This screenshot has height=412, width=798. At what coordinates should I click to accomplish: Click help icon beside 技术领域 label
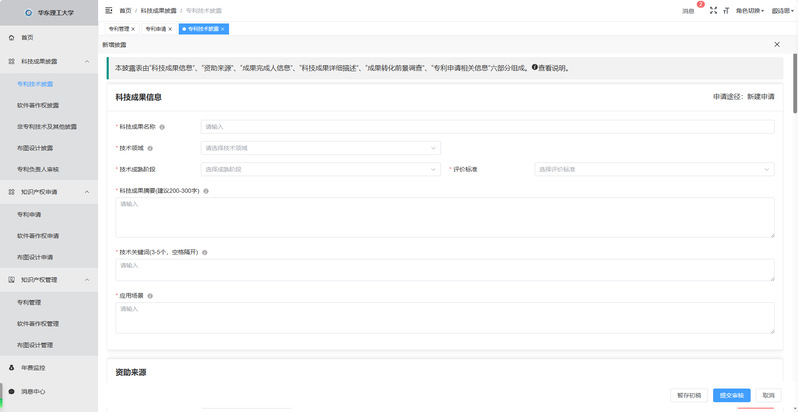(x=152, y=148)
